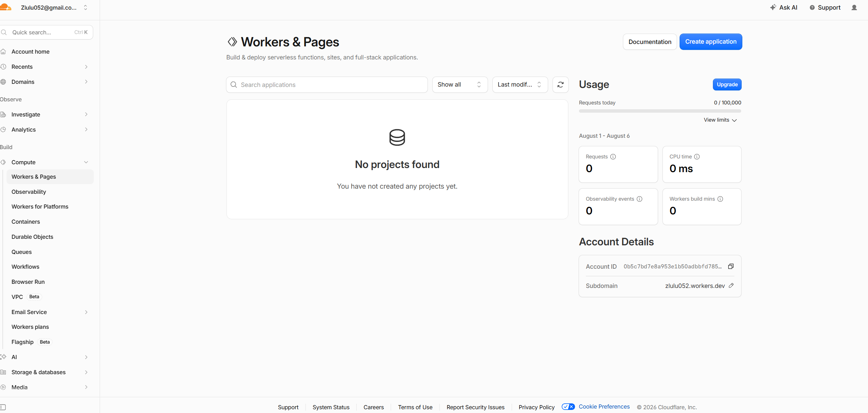Click the Investigate sidebar icon

(3, 114)
